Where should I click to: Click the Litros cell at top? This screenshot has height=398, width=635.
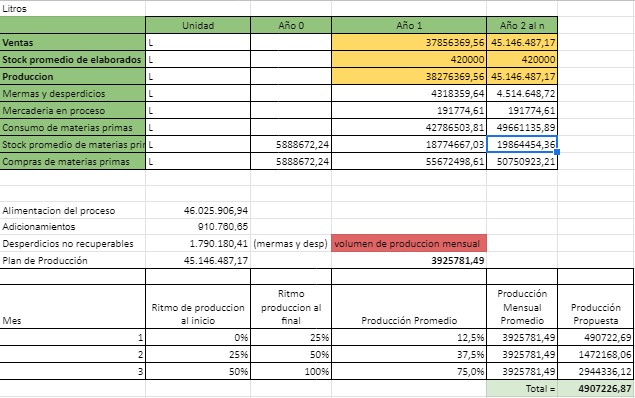point(72,9)
